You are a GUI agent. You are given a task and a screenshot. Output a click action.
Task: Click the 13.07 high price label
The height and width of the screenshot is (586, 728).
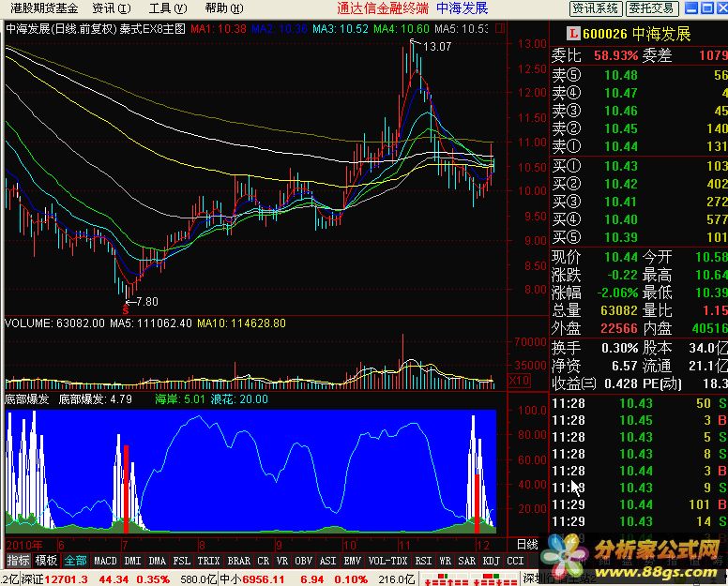click(437, 46)
